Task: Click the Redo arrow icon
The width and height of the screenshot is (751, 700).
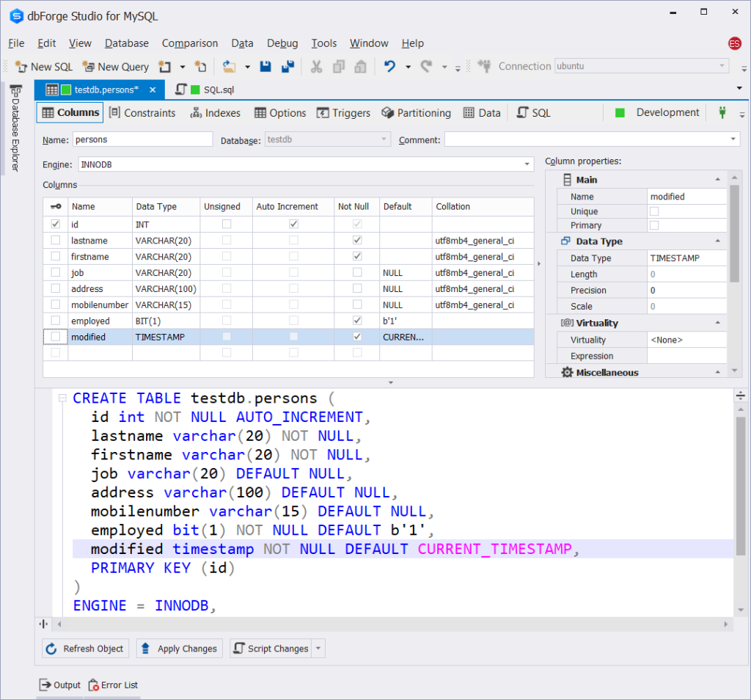Action: click(426, 67)
